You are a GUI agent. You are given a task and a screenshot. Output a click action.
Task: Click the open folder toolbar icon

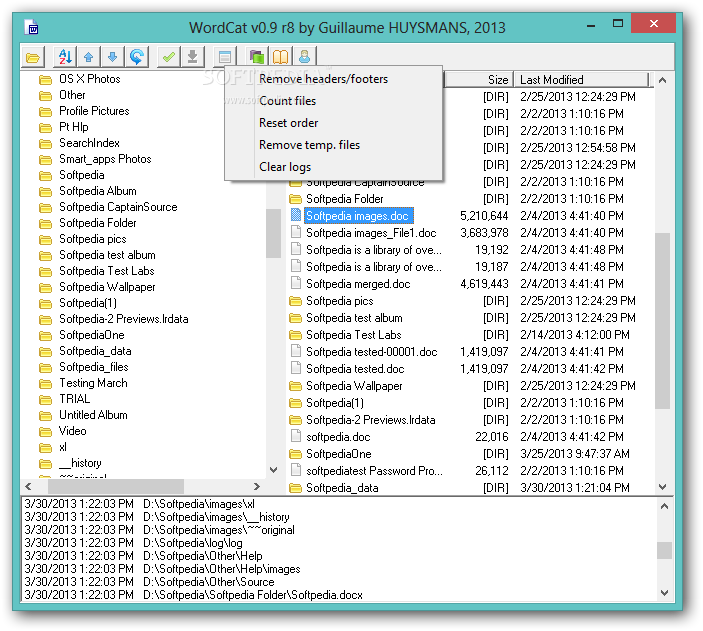pos(33,57)
